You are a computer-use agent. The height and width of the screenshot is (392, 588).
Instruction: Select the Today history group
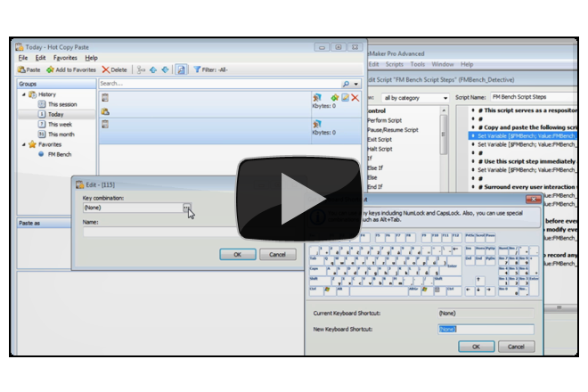[x=55, y=114]
